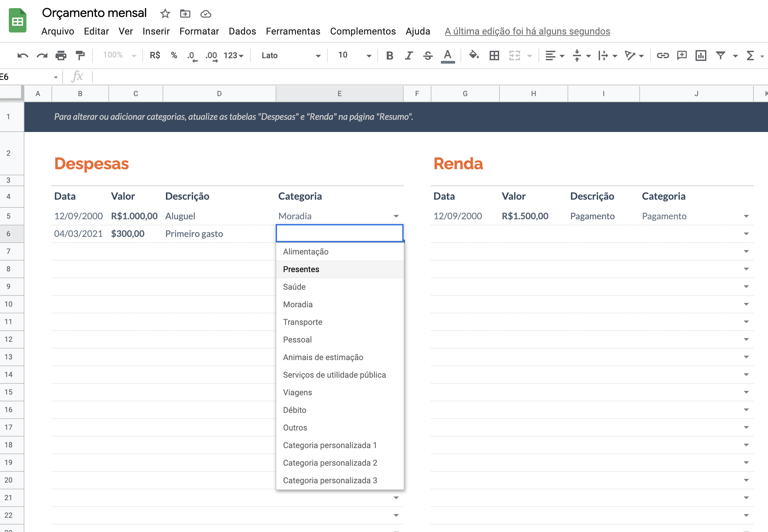Toggle italic formatting
The image size is (768, 532).
pos(409,55)
